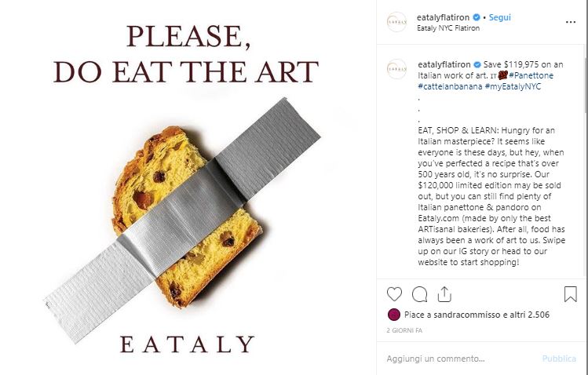Click into the Aggiungi un commento field
The width and height of the screenshot is (588, 375).
[462, 359]
